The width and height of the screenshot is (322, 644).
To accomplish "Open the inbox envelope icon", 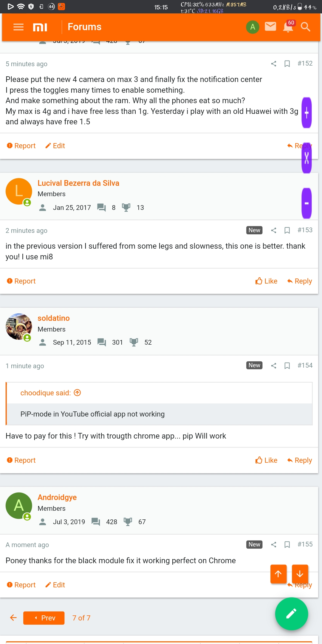I will click(x=270, y=27).
